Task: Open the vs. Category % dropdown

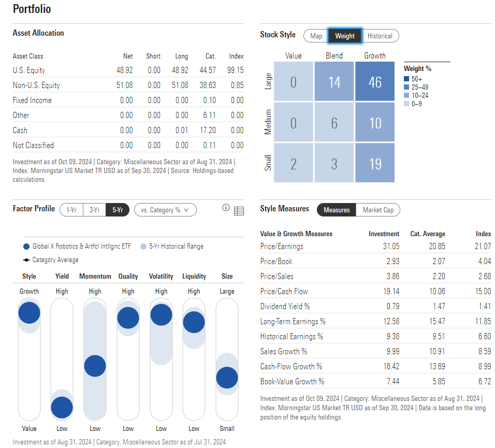Action: (x=165, y=210)
